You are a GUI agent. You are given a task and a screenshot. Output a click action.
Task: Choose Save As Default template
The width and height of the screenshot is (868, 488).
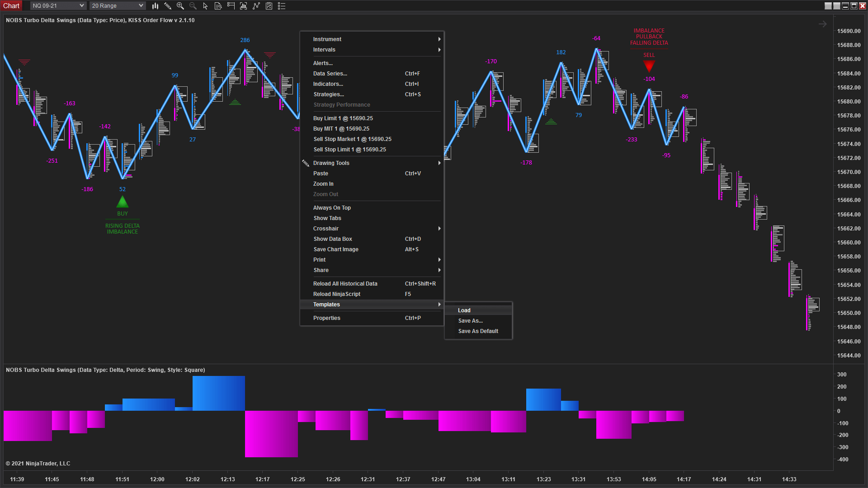(478, 331)
